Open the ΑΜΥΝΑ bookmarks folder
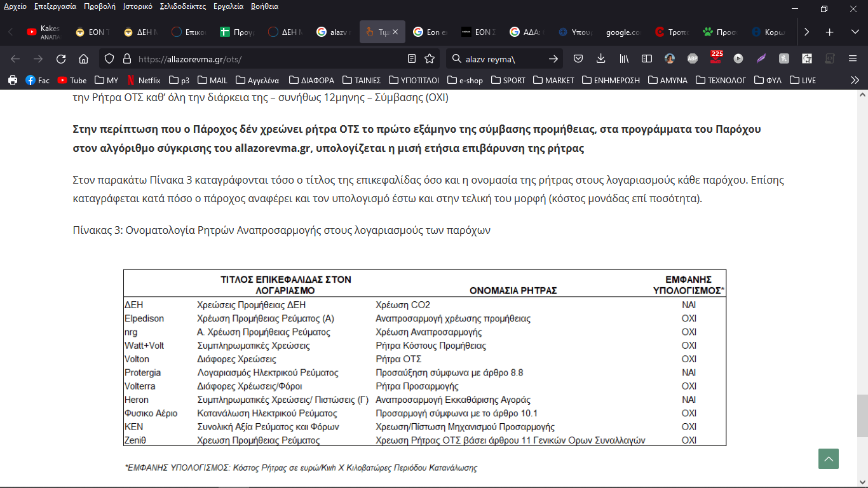This screenshot has height=488, width=868. (668, 80)
